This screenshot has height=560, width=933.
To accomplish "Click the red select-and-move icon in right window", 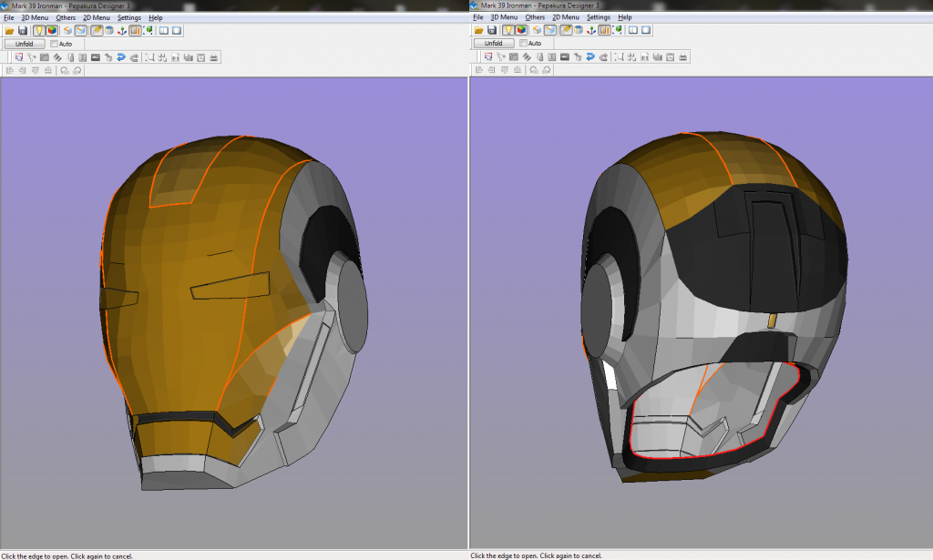I will [x=488, y=57].
